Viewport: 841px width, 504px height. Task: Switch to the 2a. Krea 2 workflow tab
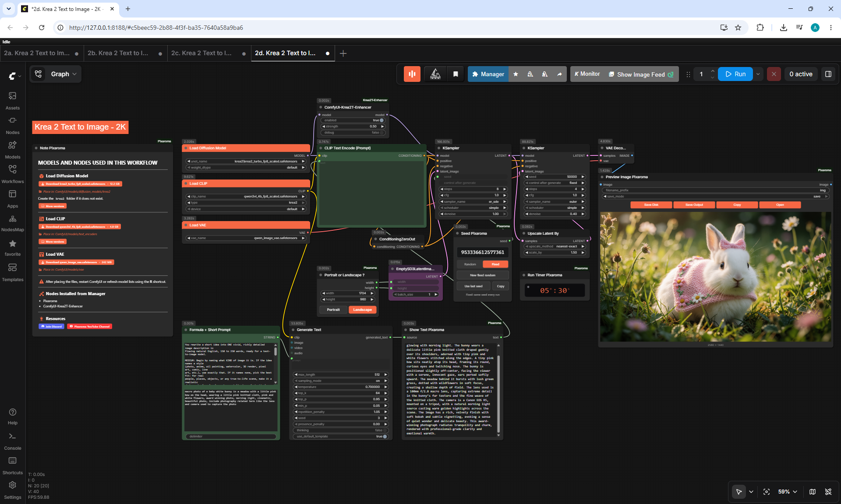coord(41,53)
